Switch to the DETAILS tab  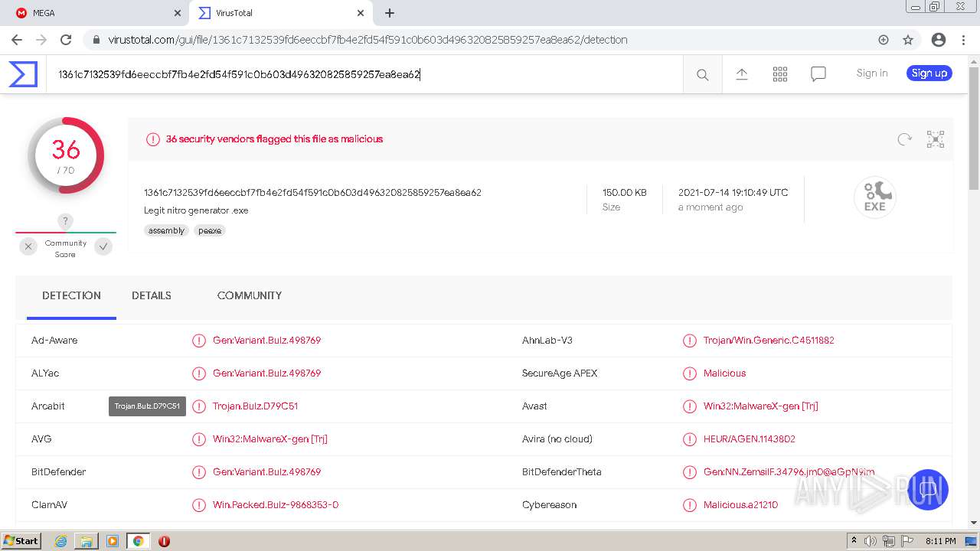click(152, 295)
